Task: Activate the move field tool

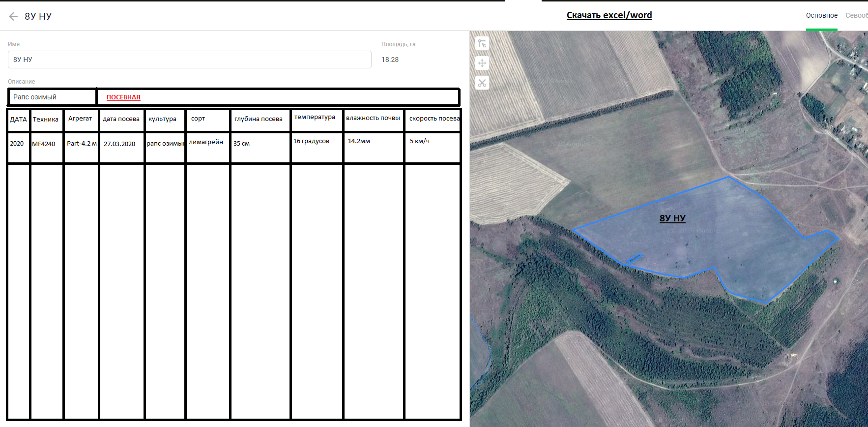Action: coord(482,63)
